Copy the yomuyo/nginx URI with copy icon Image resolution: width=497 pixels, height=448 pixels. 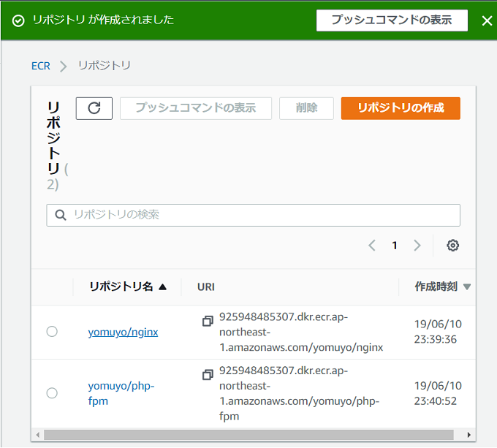click(x=208, y=322)
